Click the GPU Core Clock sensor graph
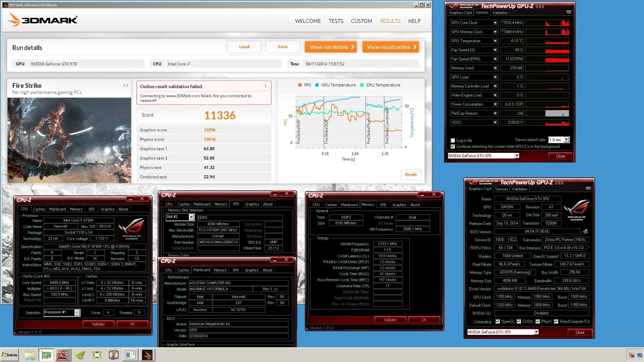 coord(547,23)
